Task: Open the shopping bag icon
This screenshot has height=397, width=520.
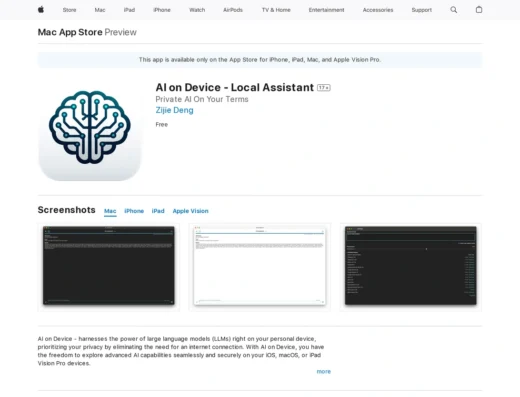Action: pyautogui.click(x=479, y=10)
